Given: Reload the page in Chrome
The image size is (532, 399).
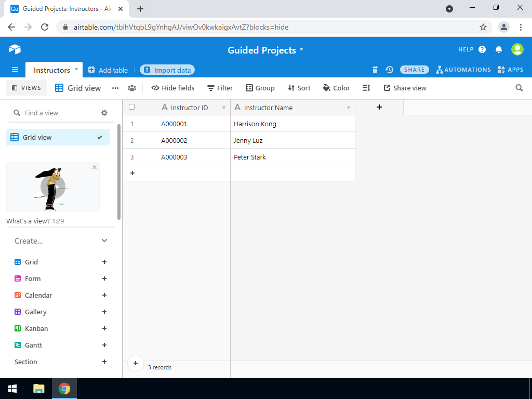Looking at the screenshot, I should pos(45,27).
